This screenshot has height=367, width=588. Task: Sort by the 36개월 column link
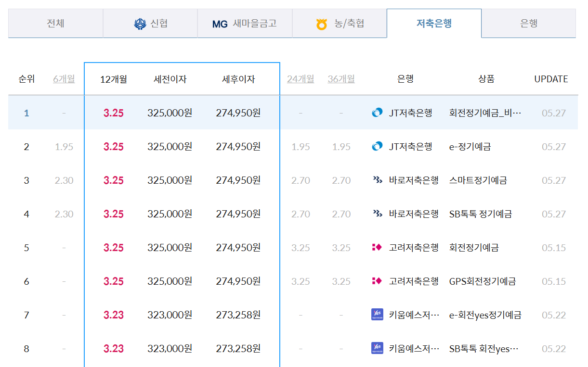click(341, 79)
